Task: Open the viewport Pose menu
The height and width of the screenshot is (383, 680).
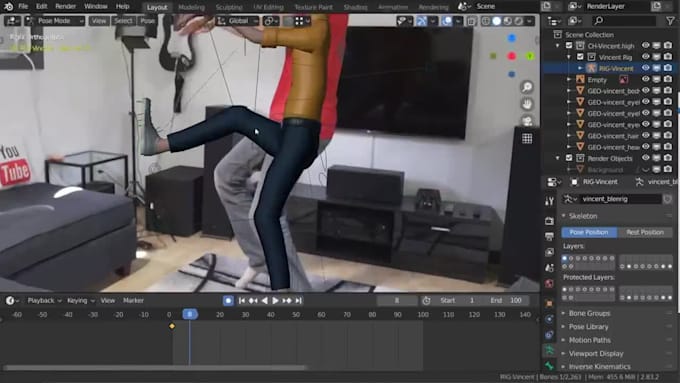Action: 147,21
